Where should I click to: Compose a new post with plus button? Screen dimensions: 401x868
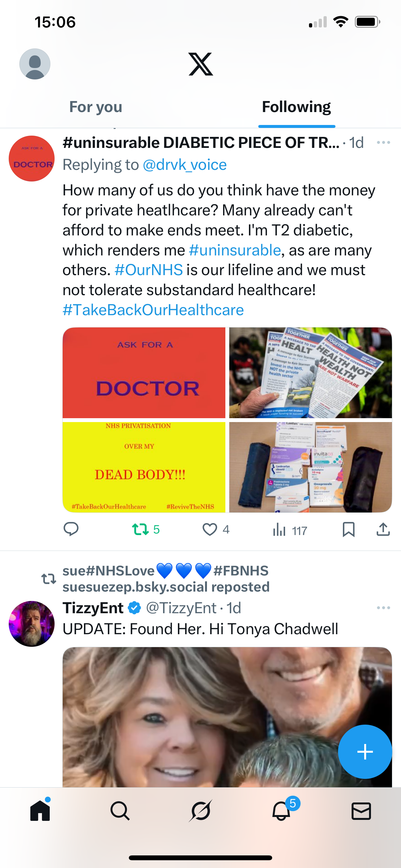(x=365, y=751)
